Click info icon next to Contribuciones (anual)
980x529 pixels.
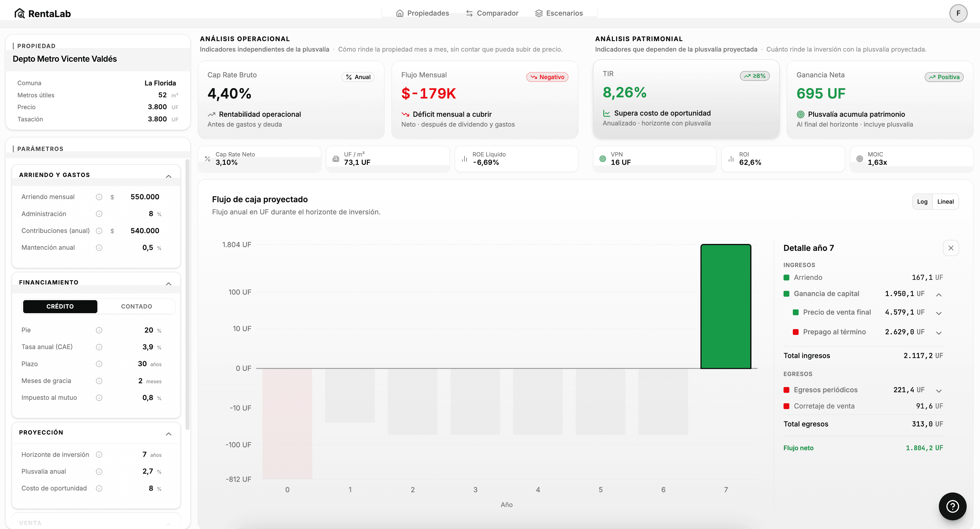99,231
